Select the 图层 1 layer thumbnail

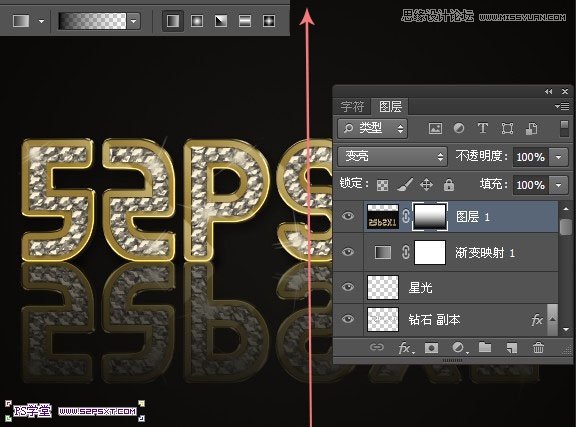tap(383, 216)
